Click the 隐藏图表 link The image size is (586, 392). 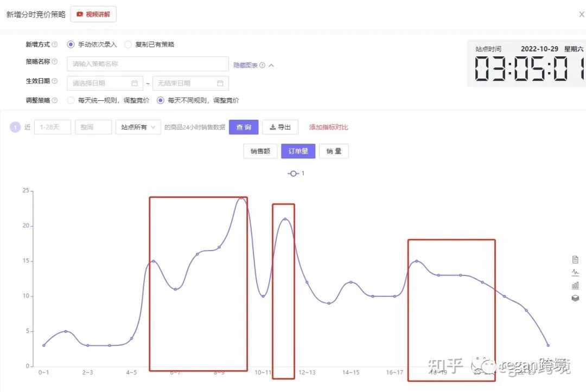[245, 65]
